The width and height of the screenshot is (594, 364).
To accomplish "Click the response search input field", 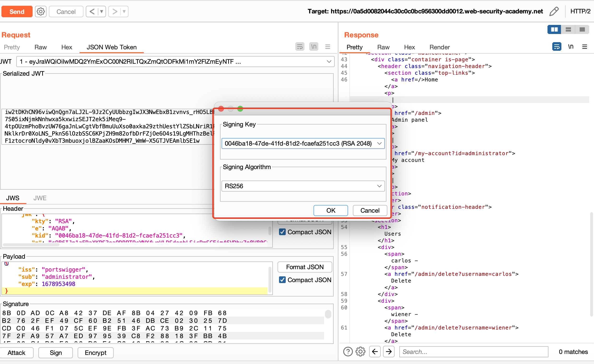I will (x=473, y=352).
